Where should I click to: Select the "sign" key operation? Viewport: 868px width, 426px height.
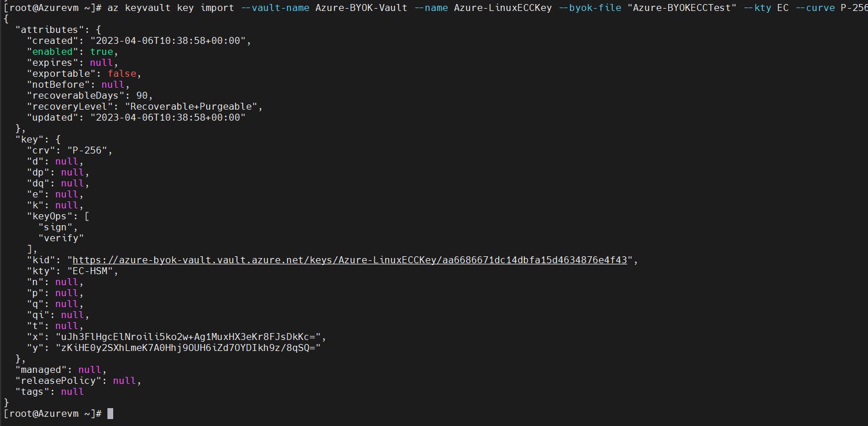click(55, 227)
